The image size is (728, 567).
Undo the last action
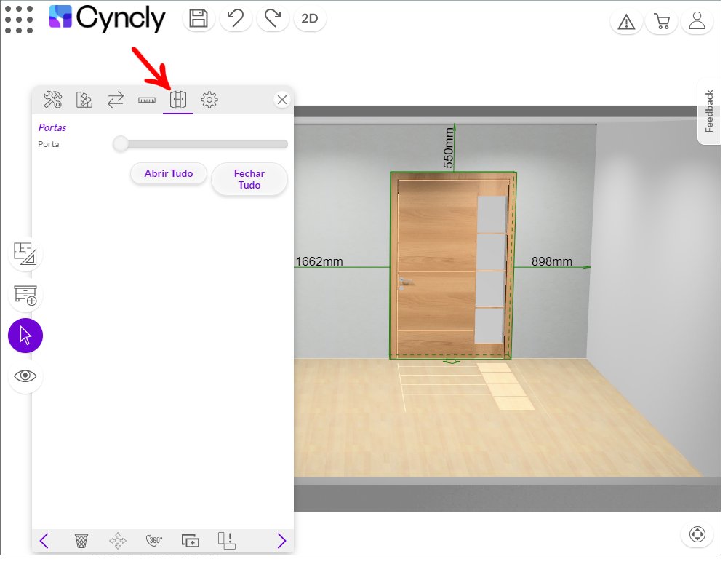(x=236, y=19)
